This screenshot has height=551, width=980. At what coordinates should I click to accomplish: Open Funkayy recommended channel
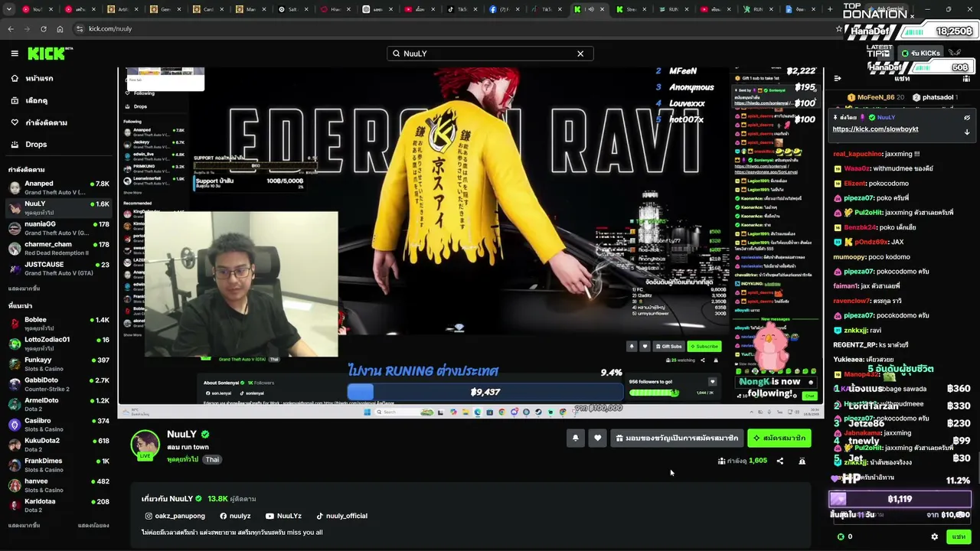(60, 364)
